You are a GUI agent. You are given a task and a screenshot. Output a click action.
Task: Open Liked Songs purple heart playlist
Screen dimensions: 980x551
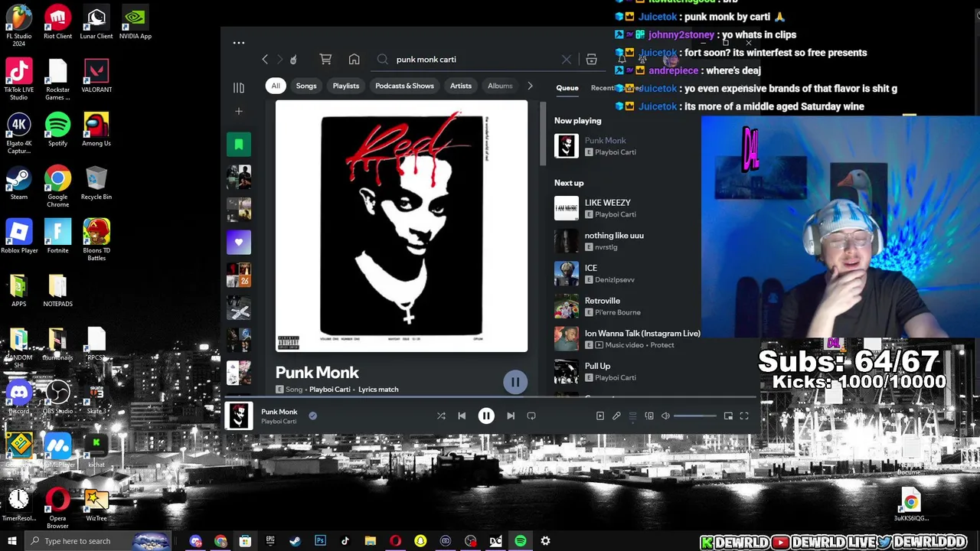[x=239, y=243]
